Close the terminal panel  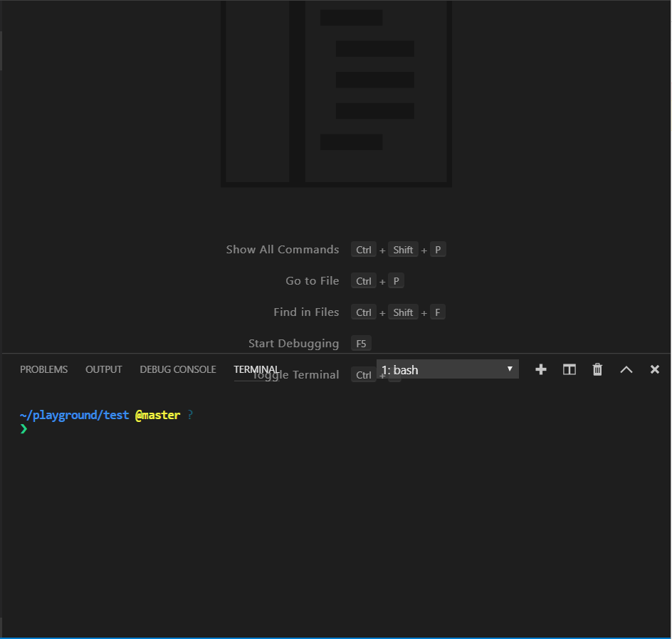654,369
